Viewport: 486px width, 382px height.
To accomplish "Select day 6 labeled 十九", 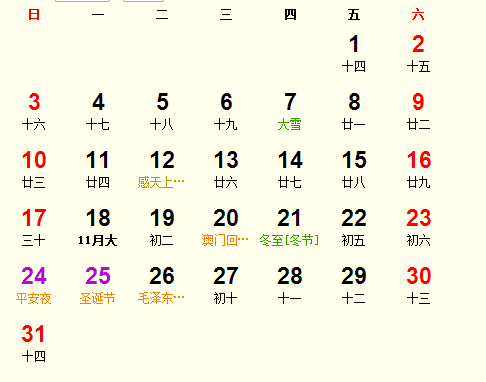I will tap(226, 111).
